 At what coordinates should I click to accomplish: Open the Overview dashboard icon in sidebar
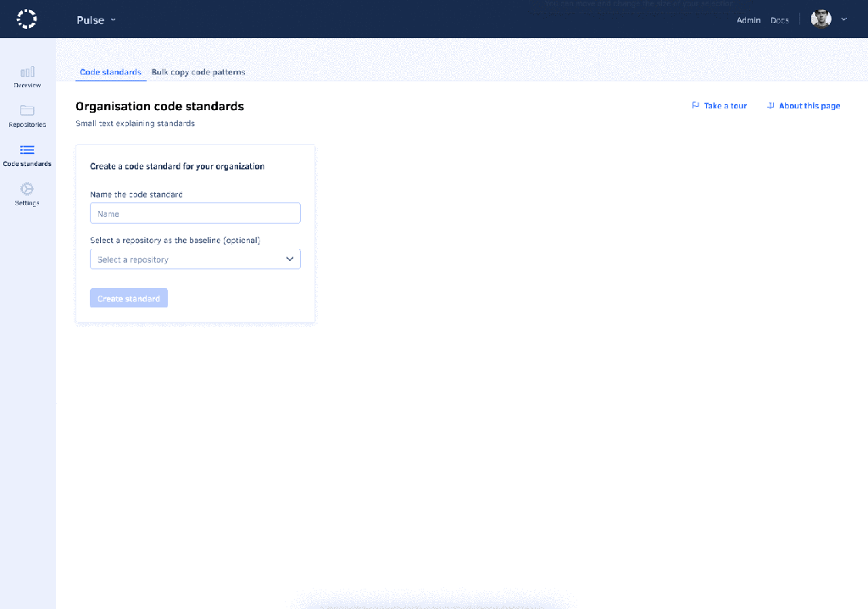tap(26, 73)
